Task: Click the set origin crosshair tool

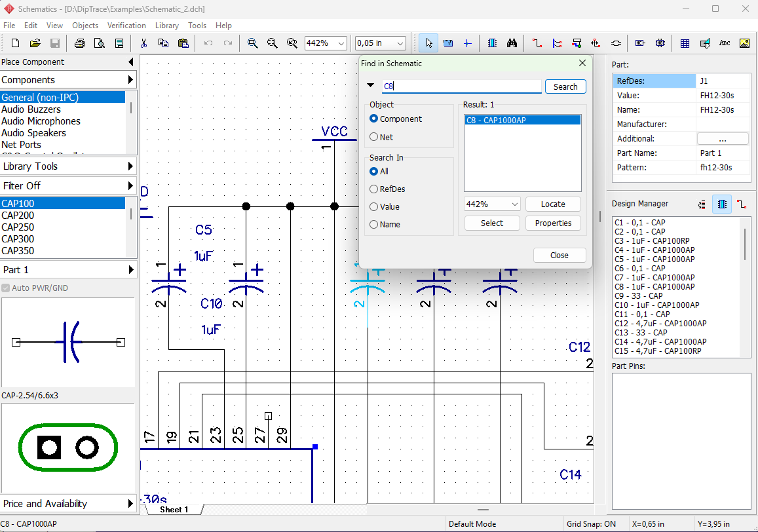Action: tap(468, 43)
